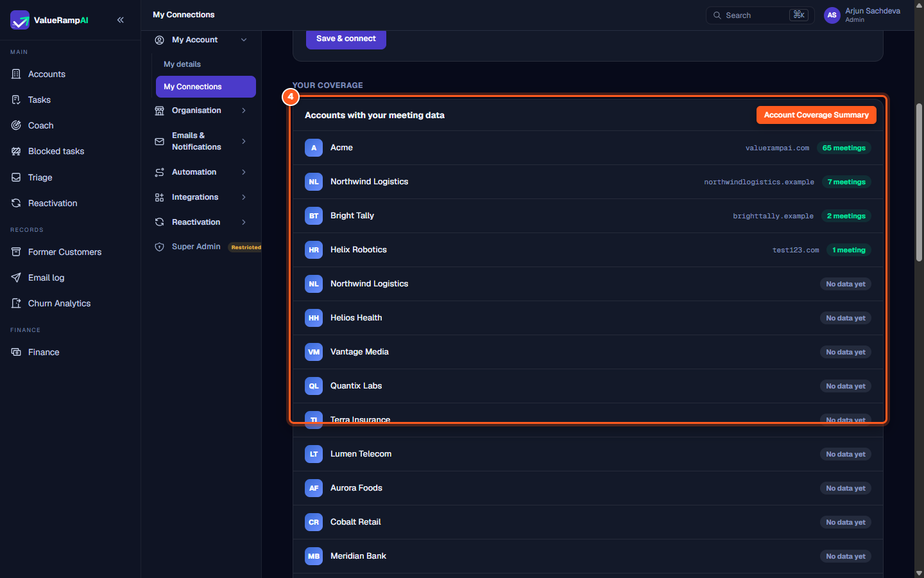Click the 1 meeting badge for Helix Robotics
This screenshot has height=578, width=924.
point(849,250)
